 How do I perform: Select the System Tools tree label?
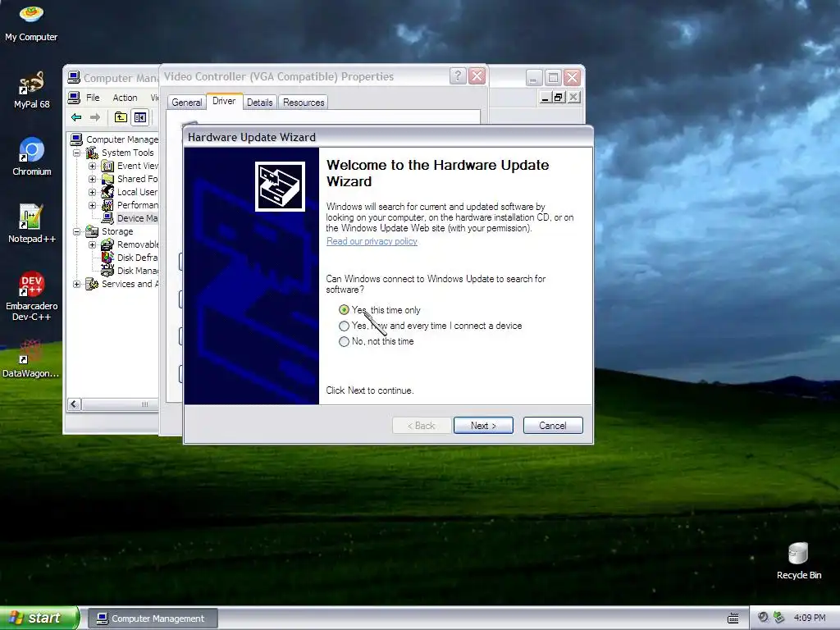coord(127,153)
